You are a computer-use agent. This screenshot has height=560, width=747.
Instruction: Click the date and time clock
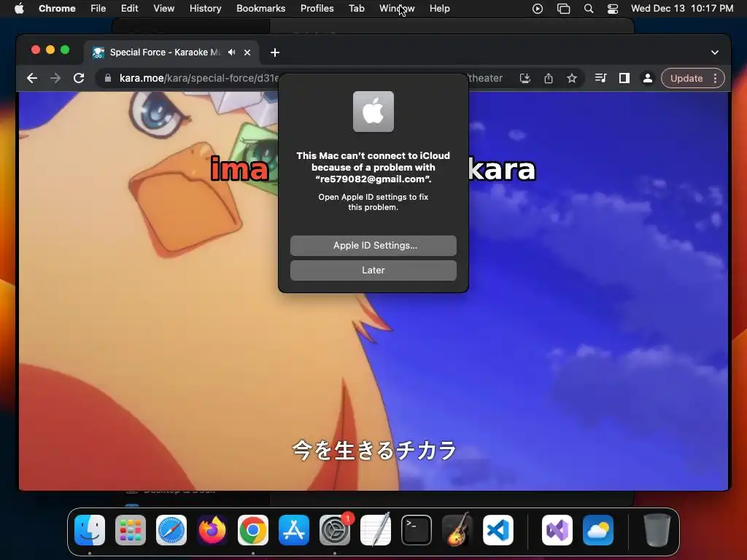[x=682, y=9]
